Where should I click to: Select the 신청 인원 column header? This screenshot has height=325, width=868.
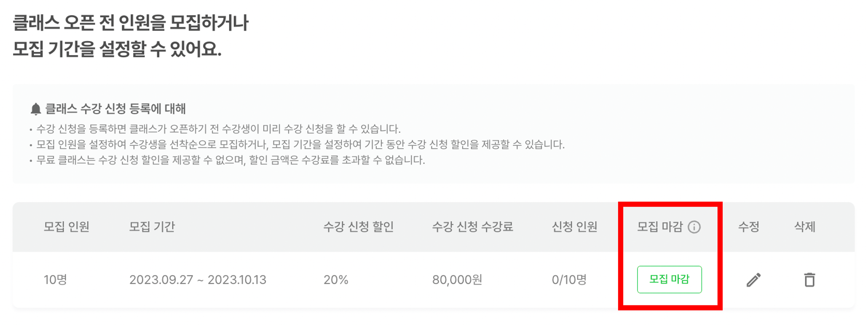click(574, 227)
